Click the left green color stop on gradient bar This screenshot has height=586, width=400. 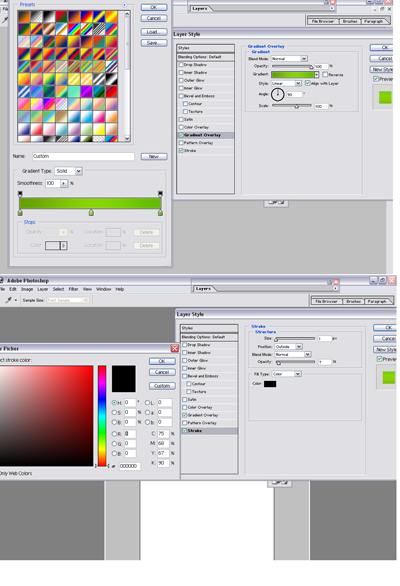pos(20,213)
